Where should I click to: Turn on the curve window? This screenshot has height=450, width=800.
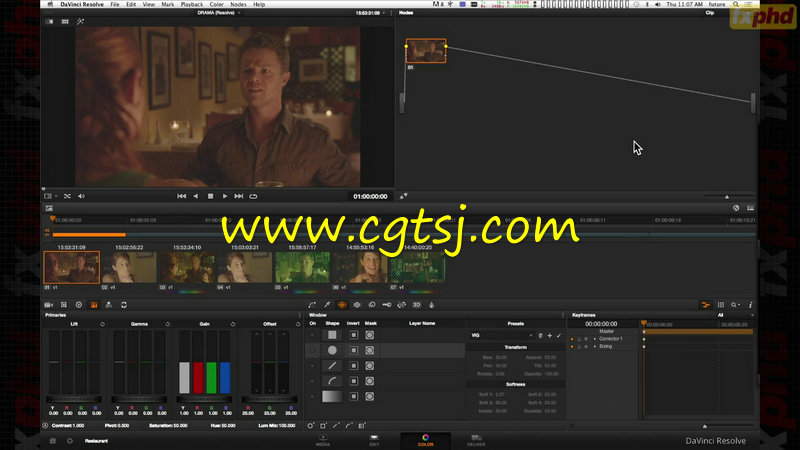(x=312, y=381)
